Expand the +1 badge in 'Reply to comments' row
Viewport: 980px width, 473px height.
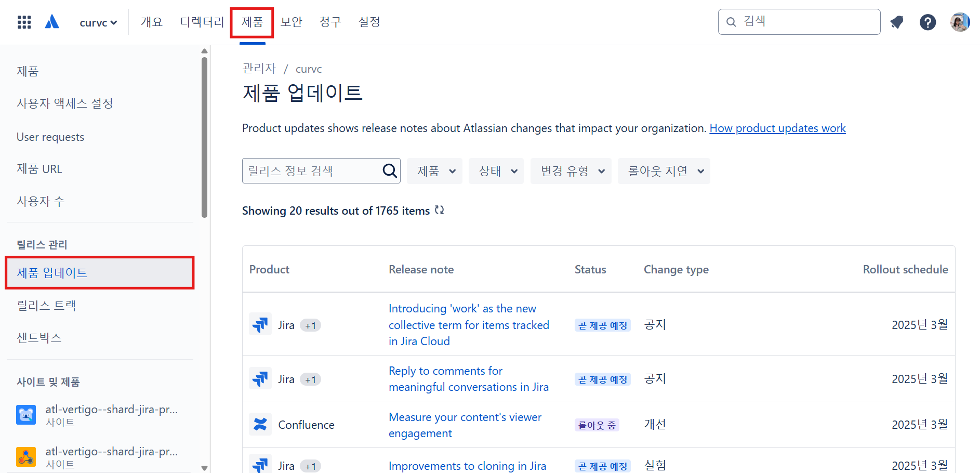(311, 379)
